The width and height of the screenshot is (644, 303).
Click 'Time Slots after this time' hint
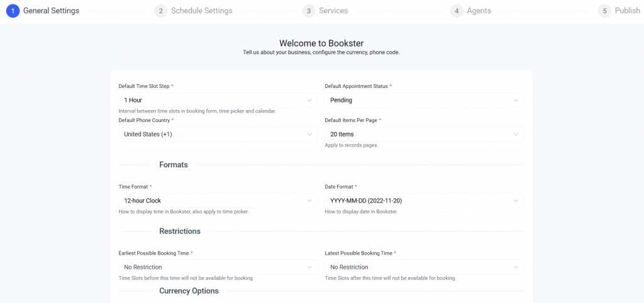(390, 278)
